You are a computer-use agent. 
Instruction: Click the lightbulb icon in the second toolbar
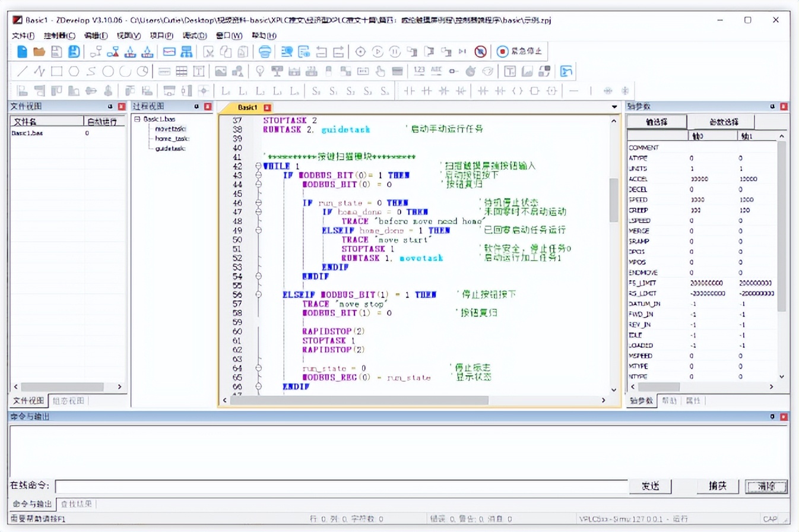pos(259,71)
